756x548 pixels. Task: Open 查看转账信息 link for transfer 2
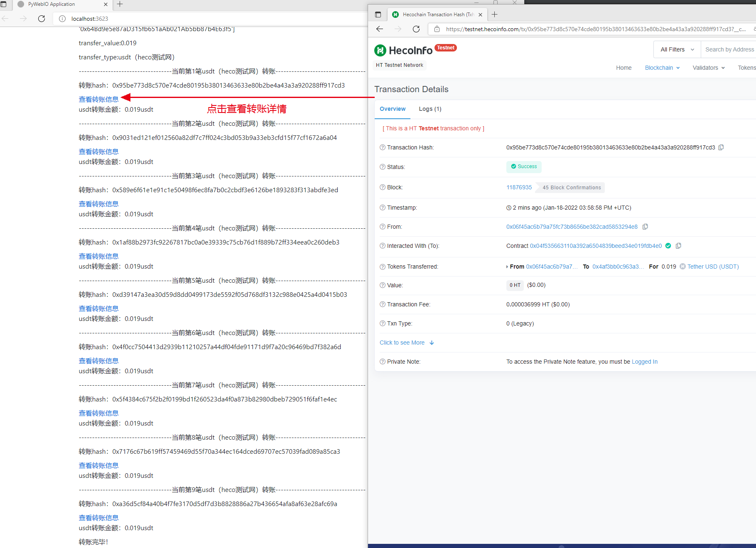98,152
